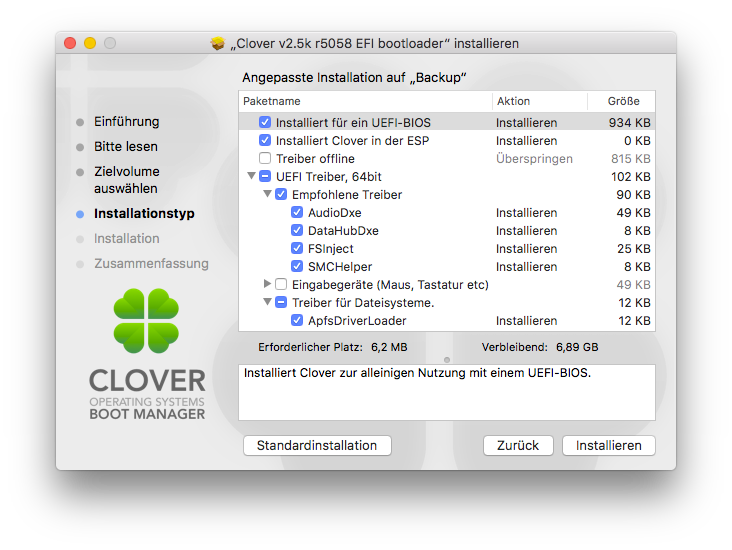Uncheck the FSInject driver
This screenshot has height=550, width=732.
click(x=297, y=248)
